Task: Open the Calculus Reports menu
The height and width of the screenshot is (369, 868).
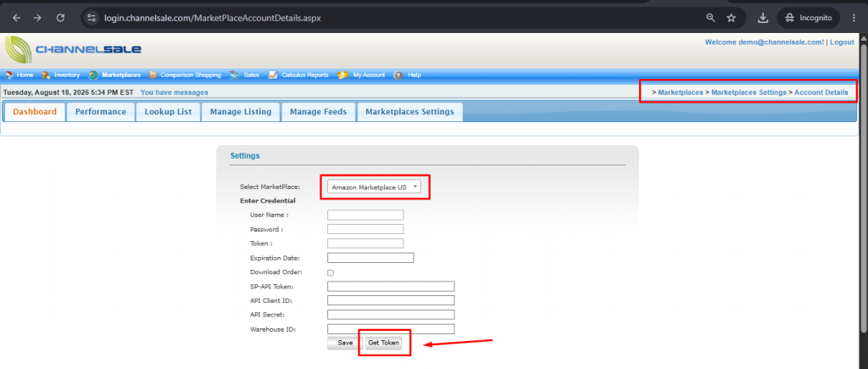Action: click(305, 75)
